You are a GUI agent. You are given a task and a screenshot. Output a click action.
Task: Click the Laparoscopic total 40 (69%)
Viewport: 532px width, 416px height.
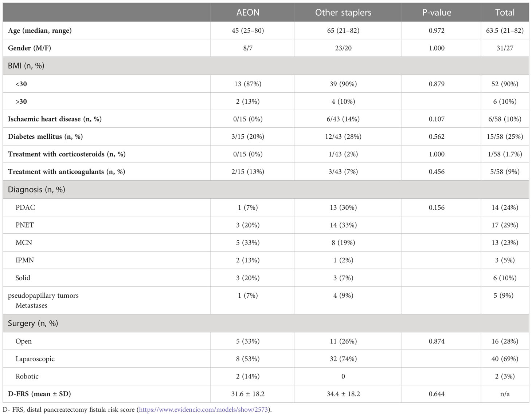(x=505, y=359)
